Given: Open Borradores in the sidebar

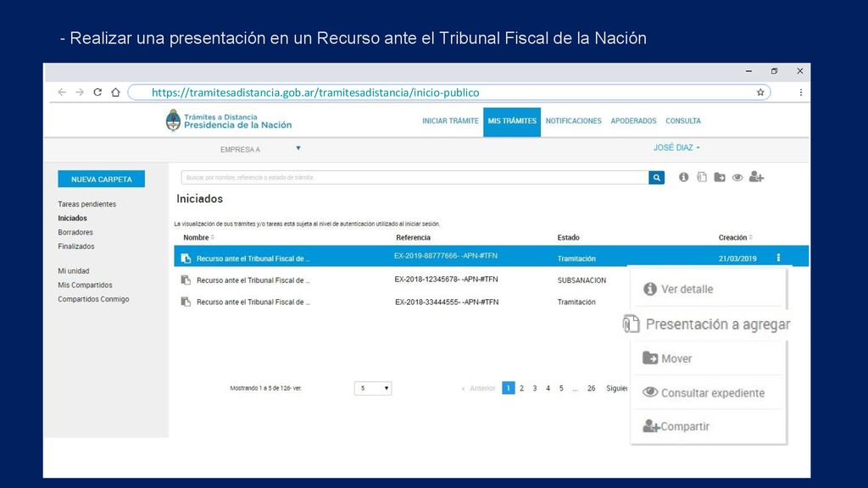Looking at the screenshot, I should (75, 232).
